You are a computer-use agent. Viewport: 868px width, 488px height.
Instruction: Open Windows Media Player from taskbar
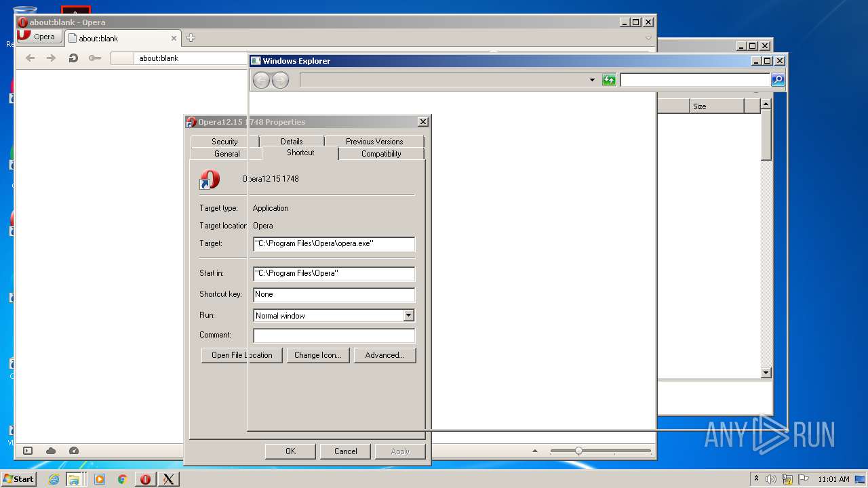point(100,479)
